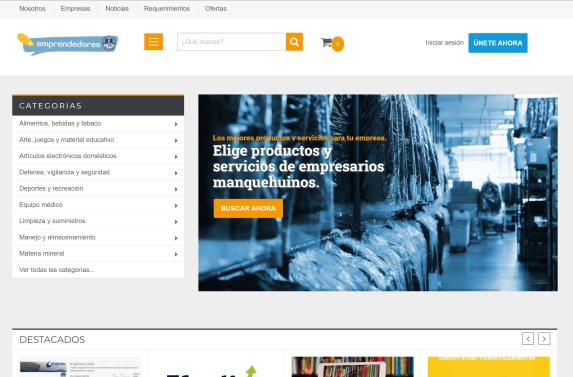Expand Materia mineral category arrow
The height and width of the screenshot is (377, 573).
(x=176, y=254)
